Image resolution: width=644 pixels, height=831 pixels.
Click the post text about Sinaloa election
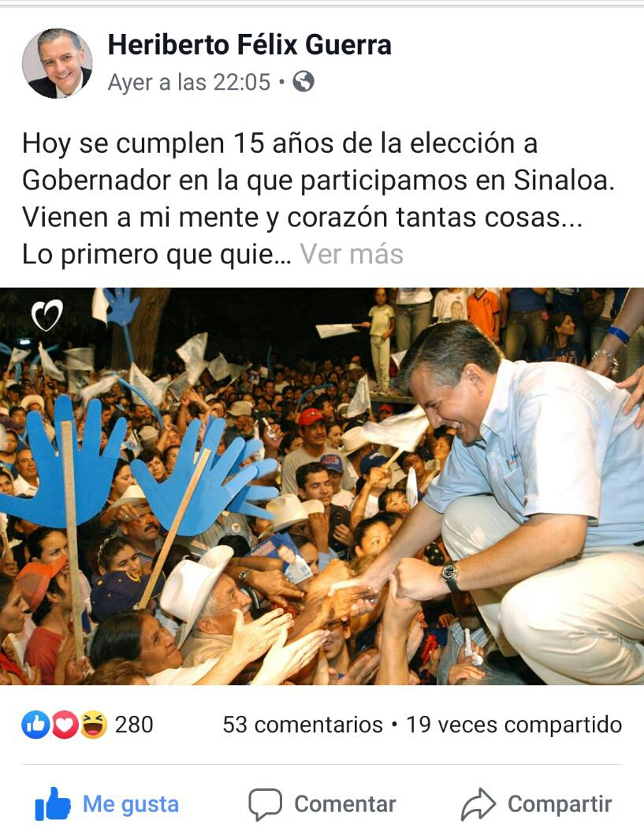point(318,199)
